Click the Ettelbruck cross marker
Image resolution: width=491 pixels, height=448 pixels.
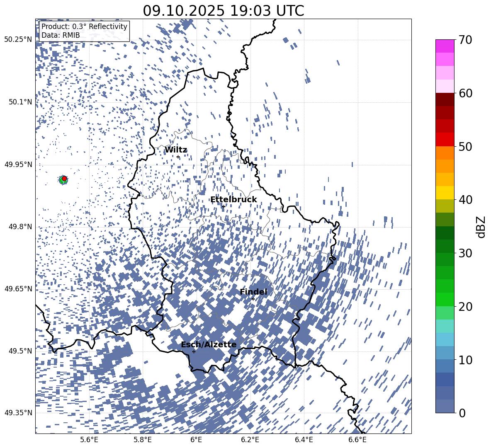[x=223, y=206]
